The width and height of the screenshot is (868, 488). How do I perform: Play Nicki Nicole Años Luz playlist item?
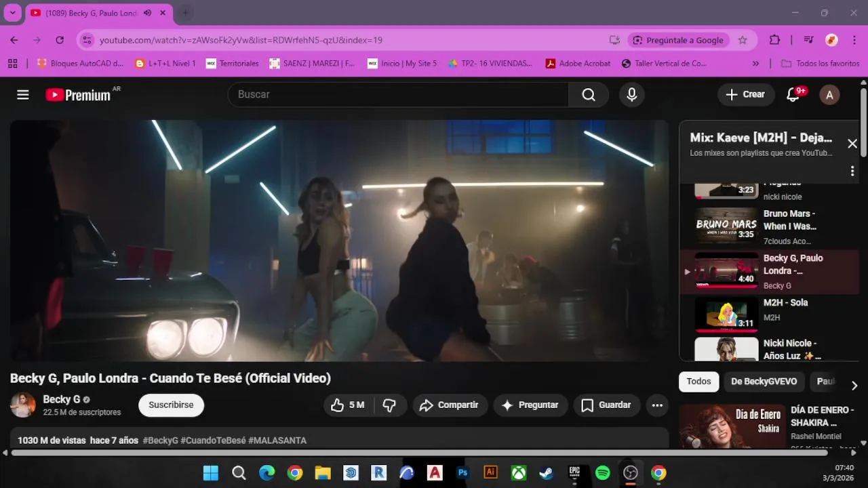point(769,350)
